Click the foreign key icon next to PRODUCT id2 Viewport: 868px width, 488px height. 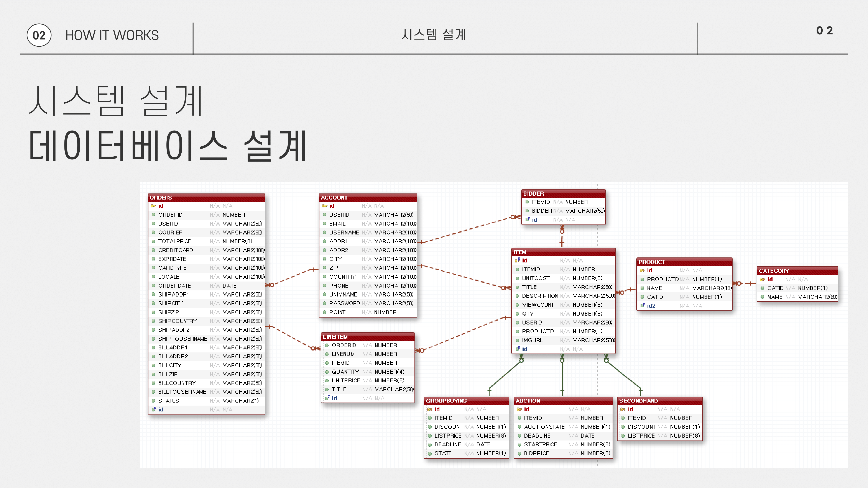(x=642, y=306)
